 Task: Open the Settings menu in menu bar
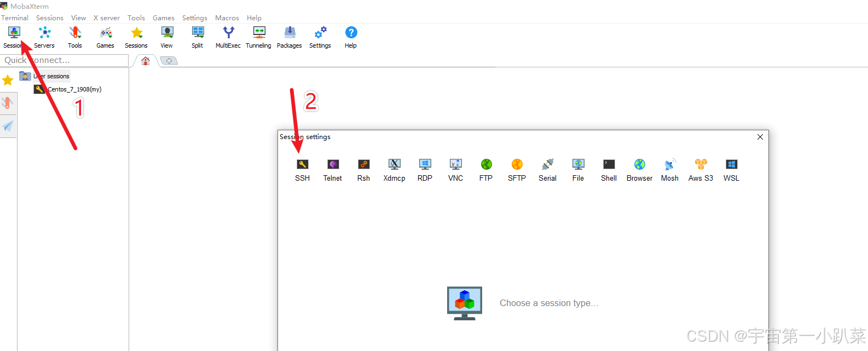(195, 18)
